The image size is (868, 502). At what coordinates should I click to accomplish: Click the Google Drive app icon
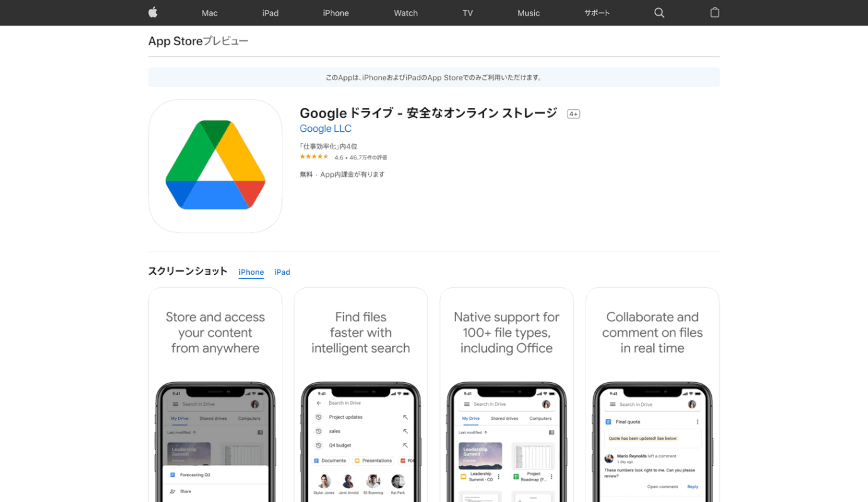(215, 166)
